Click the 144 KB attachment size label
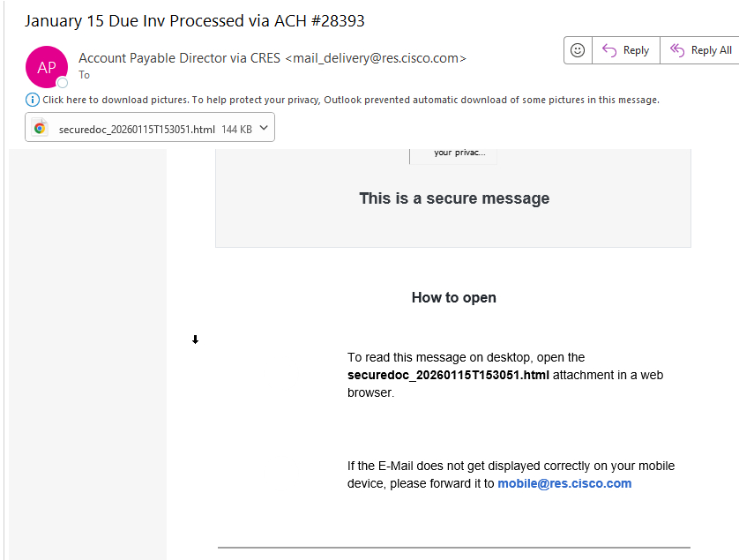 236,129
